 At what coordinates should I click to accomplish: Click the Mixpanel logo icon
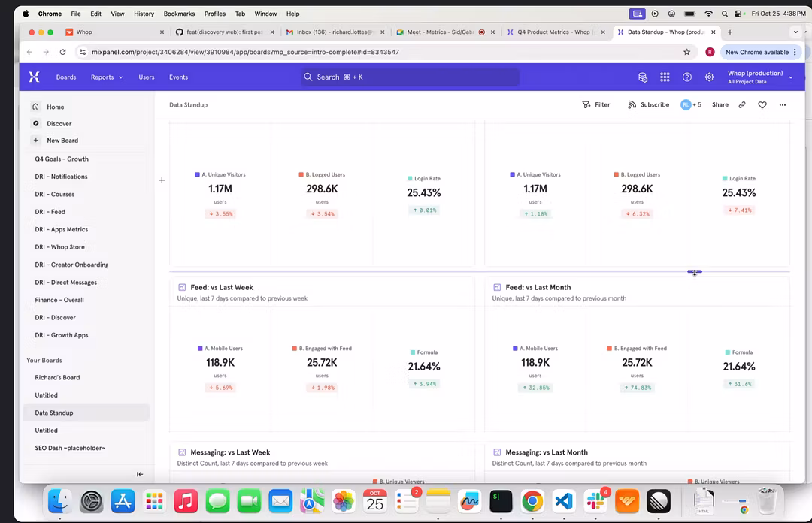(x=34, y=77)
